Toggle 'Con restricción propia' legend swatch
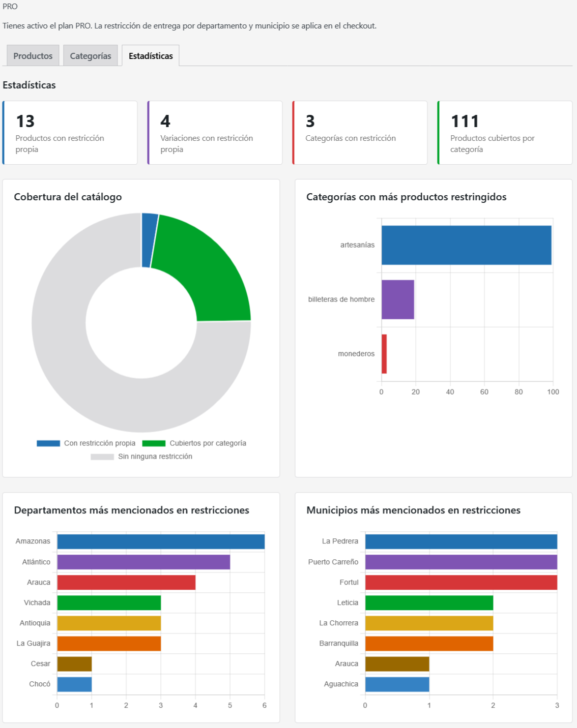577x728 pixels. pyautogui.click(x=48, y=443)
